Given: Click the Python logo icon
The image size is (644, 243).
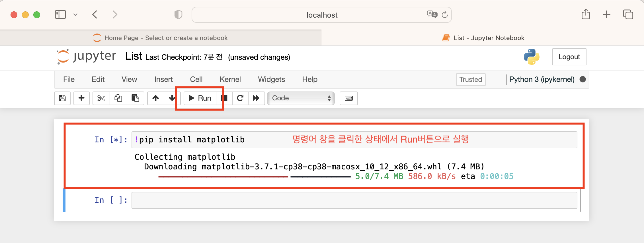Looking at the screenshot, I should [532, 57].
